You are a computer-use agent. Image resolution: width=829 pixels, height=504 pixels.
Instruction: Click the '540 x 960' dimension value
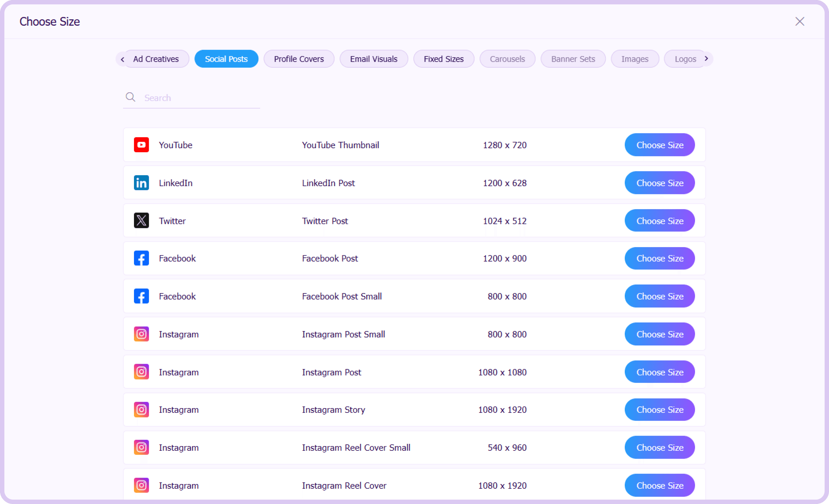507,447
